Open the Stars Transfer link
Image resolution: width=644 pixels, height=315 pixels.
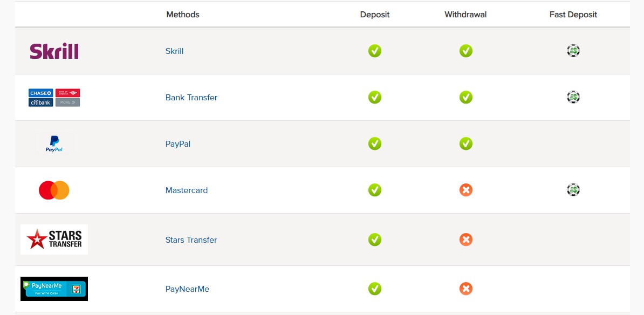(x=191, y=240)
